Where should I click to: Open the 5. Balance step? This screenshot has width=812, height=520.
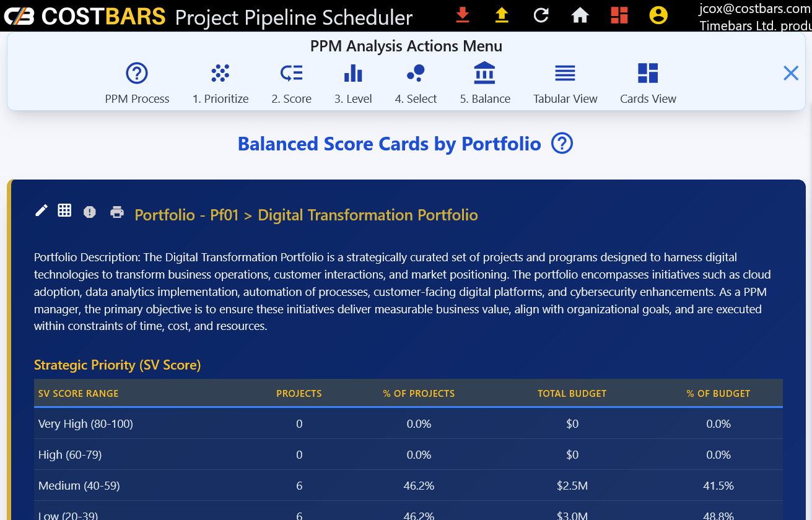pos(484,84)
